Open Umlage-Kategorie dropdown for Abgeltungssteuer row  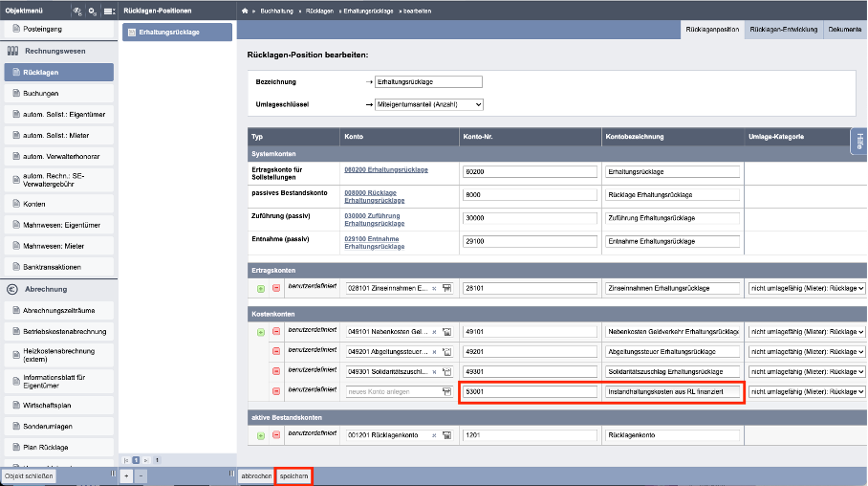pyautogui.click(x=807, y=352)
